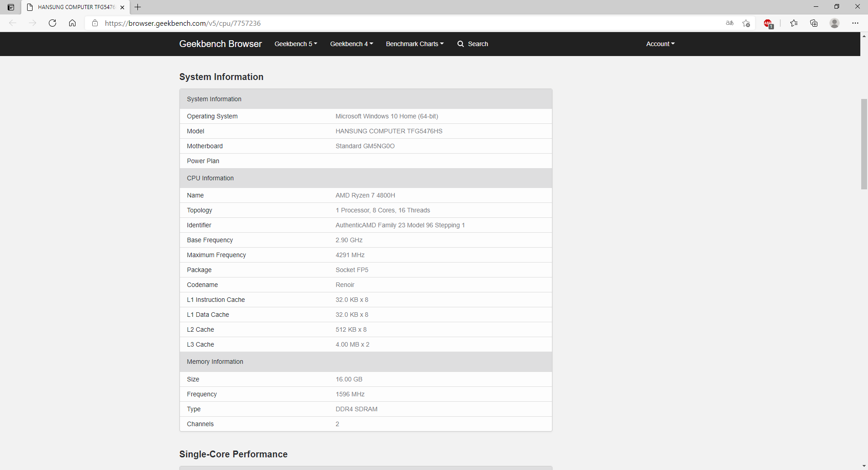Select the '2.90 GHz' base frequency
Screen dimensions: 868x470
pyautogui.click(x=349, y=240)
